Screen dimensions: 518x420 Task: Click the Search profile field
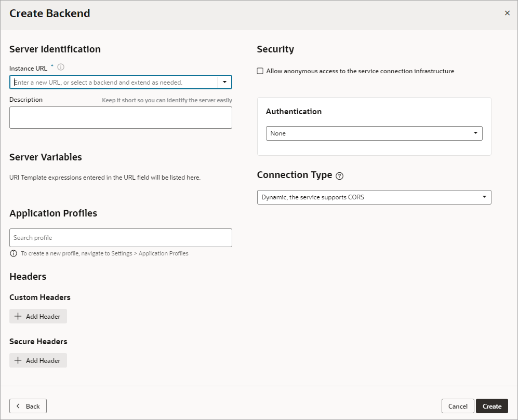[121, 237]
